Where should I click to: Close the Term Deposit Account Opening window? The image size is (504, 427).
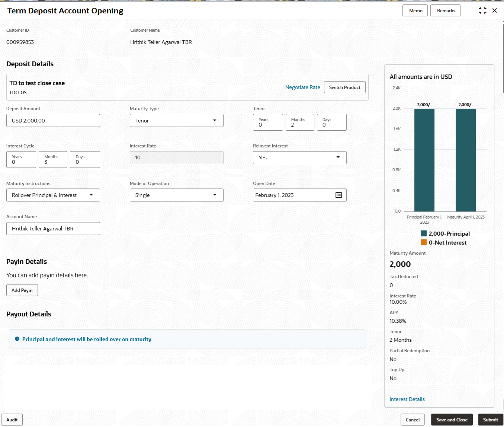495,11
